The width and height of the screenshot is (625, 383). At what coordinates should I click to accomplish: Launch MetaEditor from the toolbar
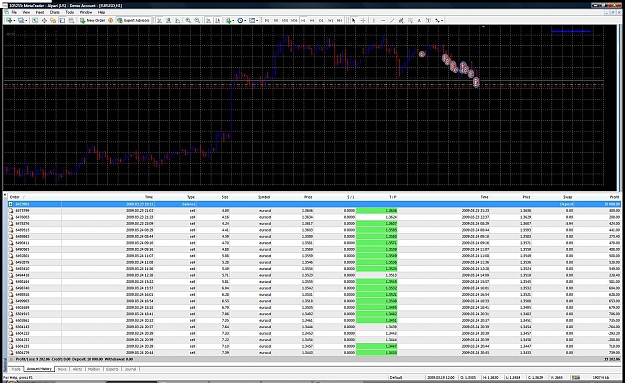(x=110, y=20)
